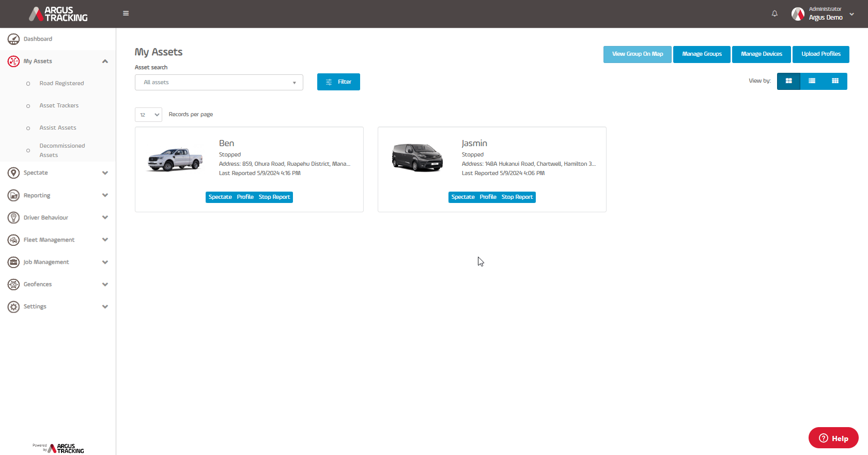
Task: Open the records per page dropdown
Action: coord(148,115)
